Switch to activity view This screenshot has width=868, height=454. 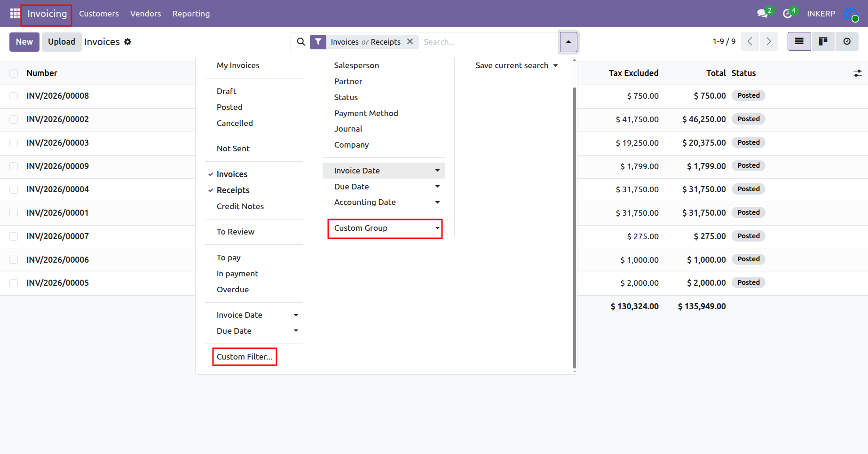(847, 41)
